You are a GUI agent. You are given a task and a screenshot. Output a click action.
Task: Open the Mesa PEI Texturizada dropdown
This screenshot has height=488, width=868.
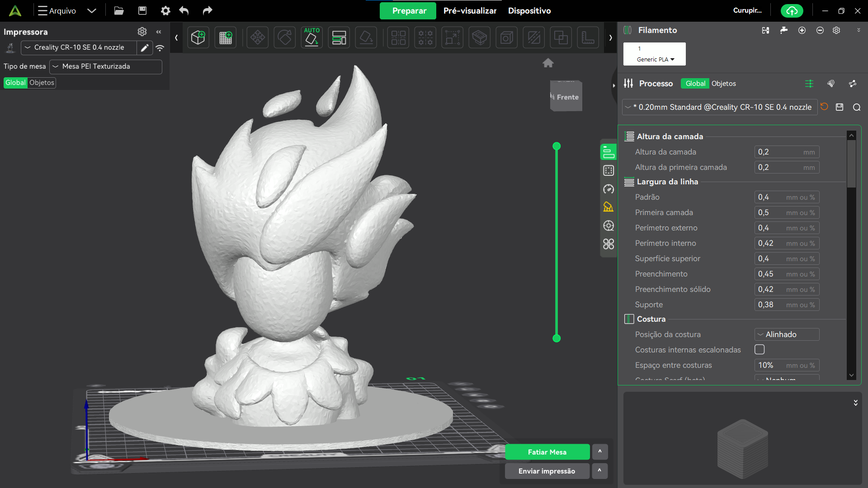(105, 66)
